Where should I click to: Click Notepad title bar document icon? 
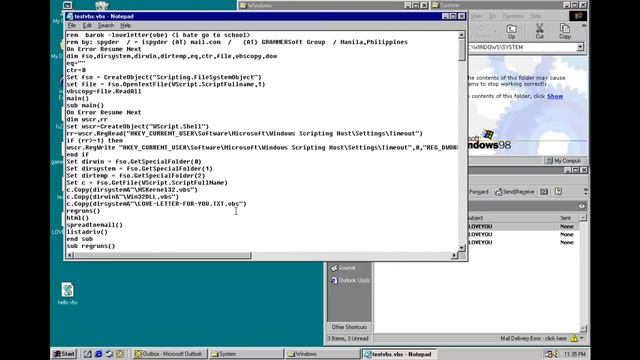pyautogui.click(x=70, y=16)
